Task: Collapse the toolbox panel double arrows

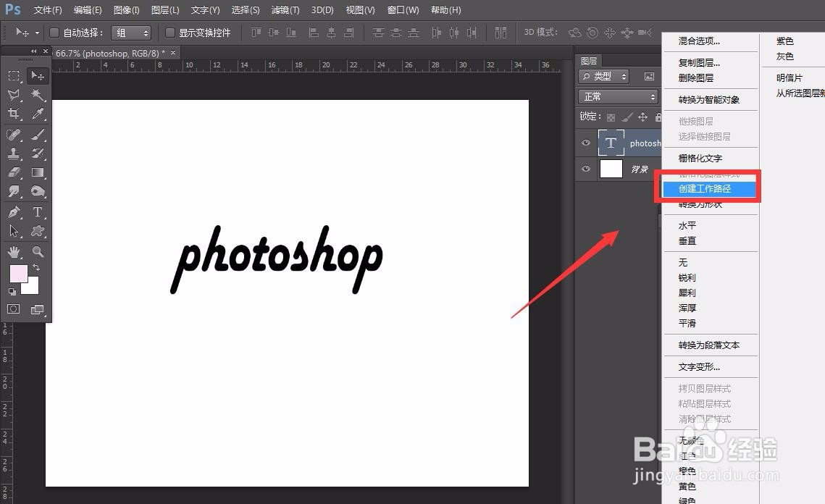Action: tap(33, 51)
